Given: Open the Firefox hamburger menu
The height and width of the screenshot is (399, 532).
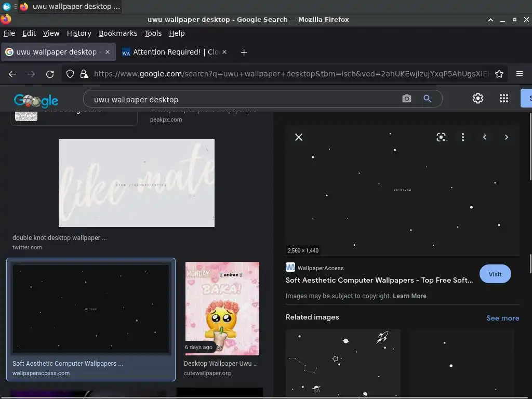Looking at the screenshot, I should point(519,74).
